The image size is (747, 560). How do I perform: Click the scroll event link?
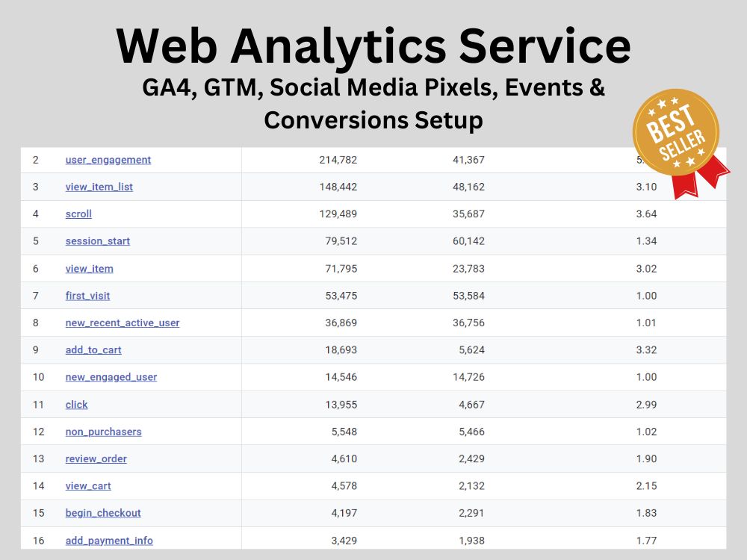click(78, 214)
